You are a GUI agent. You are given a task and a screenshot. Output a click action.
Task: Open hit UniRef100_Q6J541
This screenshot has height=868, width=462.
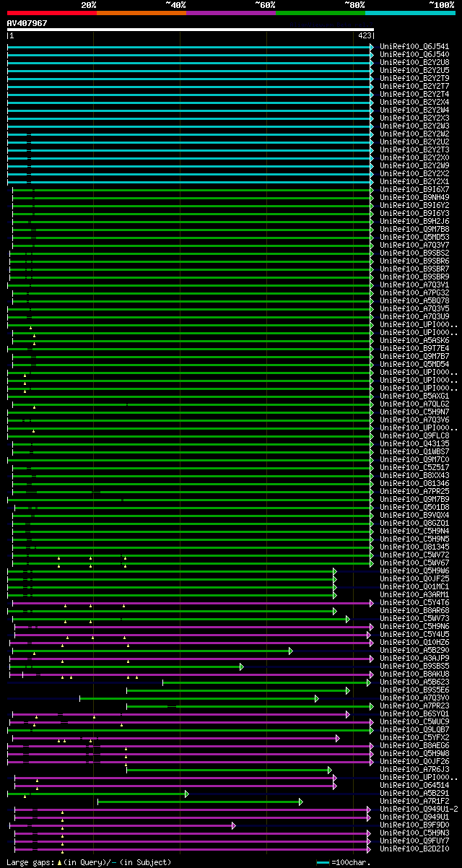415,46
